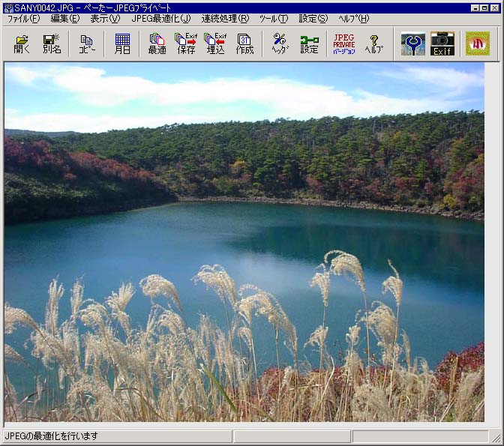Click the application icon in title bar

pos(9,7)
